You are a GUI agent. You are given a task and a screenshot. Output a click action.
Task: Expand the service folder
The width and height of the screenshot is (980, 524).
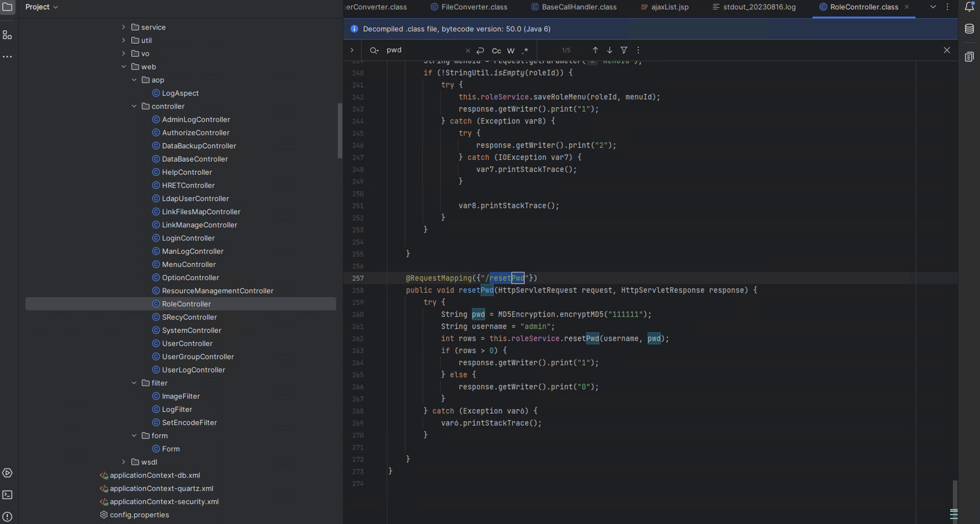pyautogui.click(x=123, y=27)
